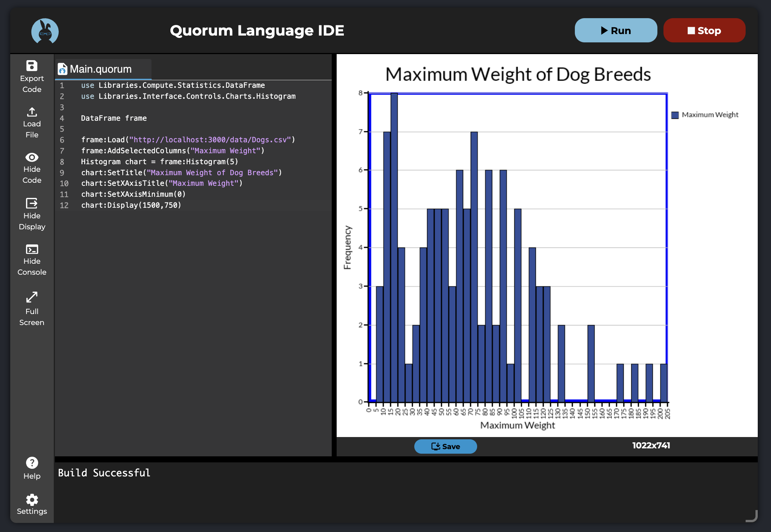Open Settings gear icon
The width and height of the screenshot is (771, 532).
coord(32,499)
